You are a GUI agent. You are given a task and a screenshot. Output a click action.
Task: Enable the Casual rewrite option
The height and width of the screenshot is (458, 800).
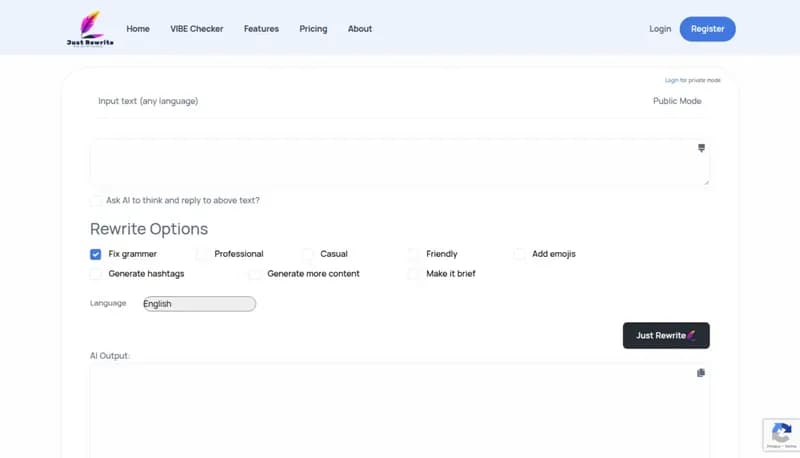(308, 254)
